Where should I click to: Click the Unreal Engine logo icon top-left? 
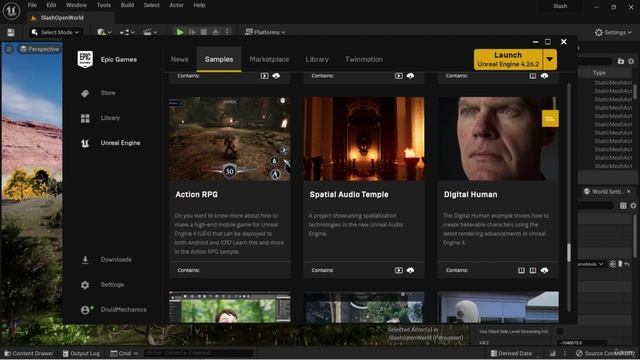coord(11,11)
